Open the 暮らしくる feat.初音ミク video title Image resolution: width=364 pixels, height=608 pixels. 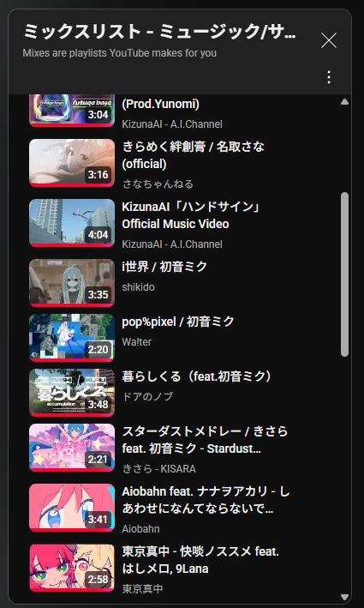coord(196,376)
